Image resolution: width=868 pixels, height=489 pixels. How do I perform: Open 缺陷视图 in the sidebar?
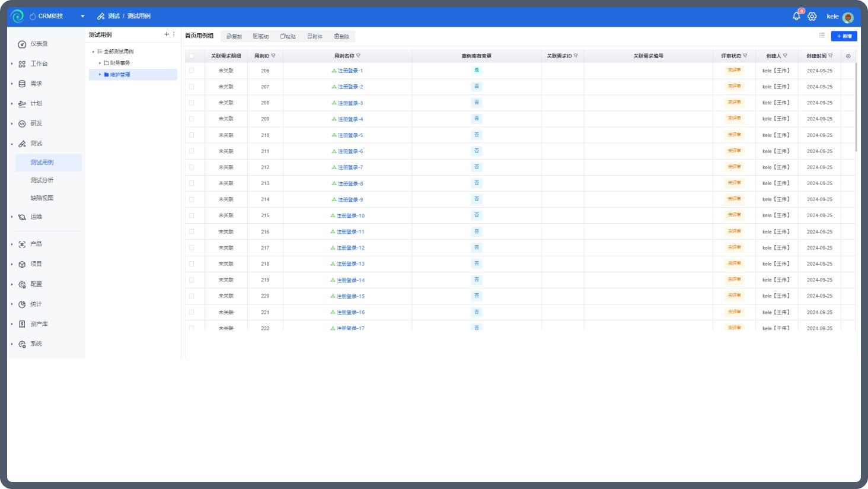pos(42,198)
